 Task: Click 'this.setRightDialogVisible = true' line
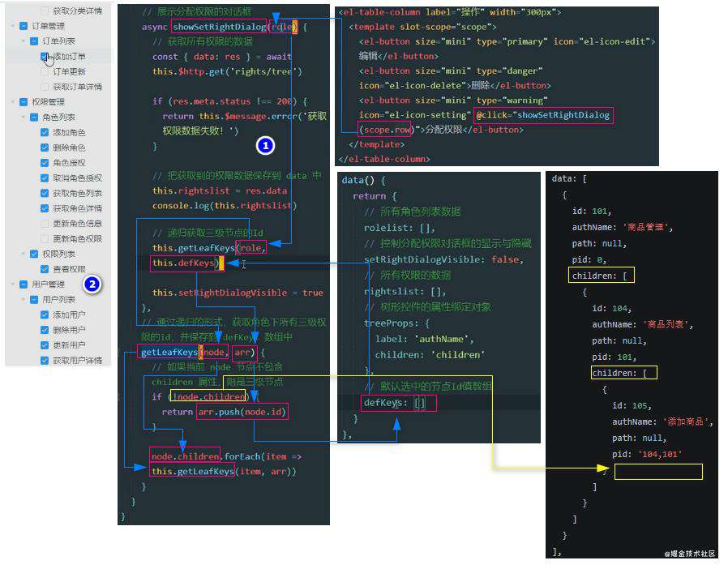pyautogui.click(x=238, y=293)
